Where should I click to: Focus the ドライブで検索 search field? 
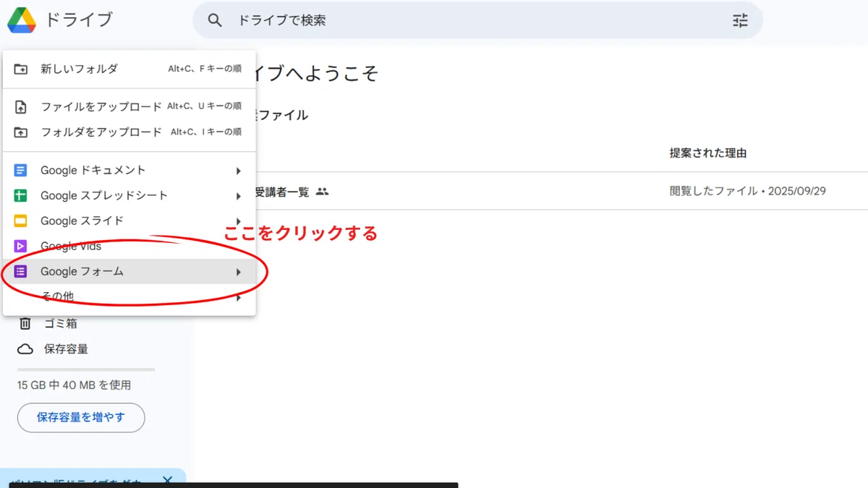pyautogui.click(x=477, y=20)
